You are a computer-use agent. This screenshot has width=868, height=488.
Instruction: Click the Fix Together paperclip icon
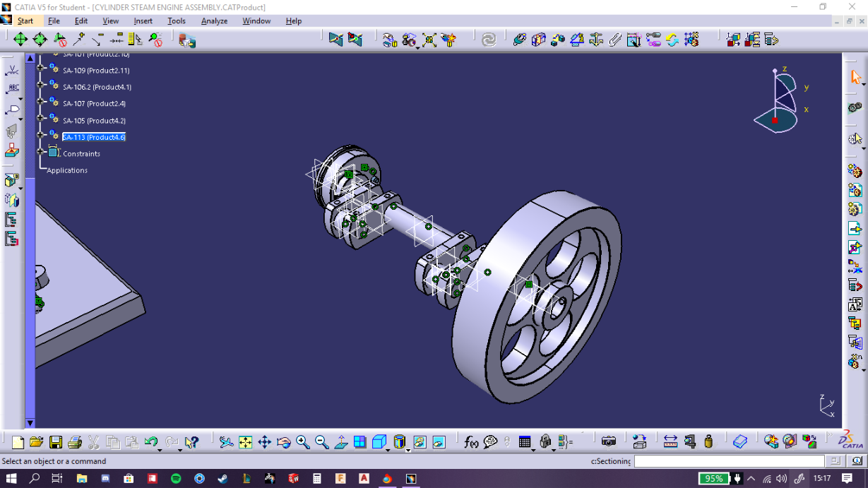tap(615, 40)
